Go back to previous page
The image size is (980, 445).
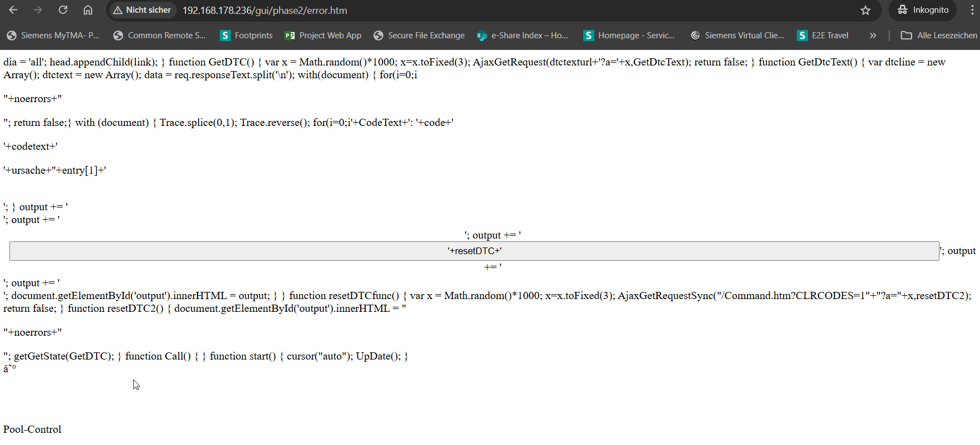pos(13,10)
